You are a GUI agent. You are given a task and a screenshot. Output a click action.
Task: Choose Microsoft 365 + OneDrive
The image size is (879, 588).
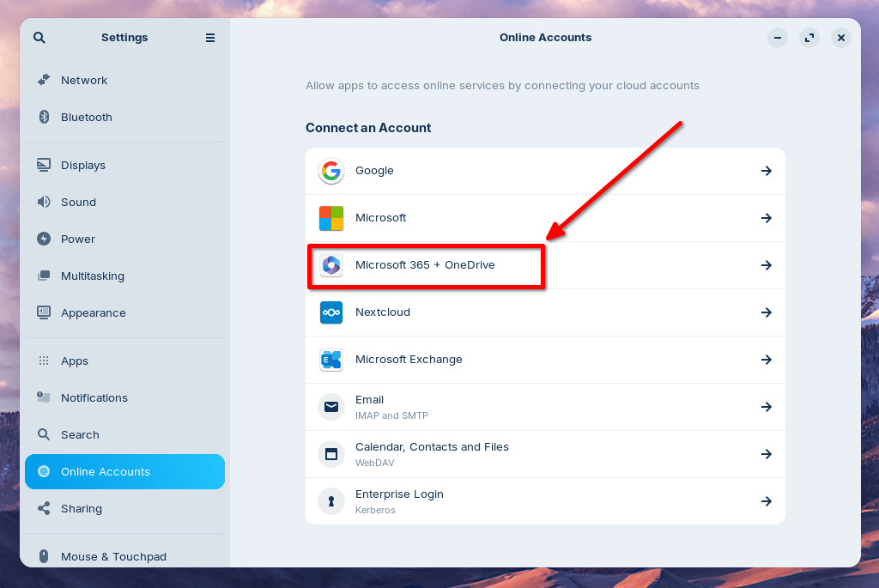tap(545, 265)
